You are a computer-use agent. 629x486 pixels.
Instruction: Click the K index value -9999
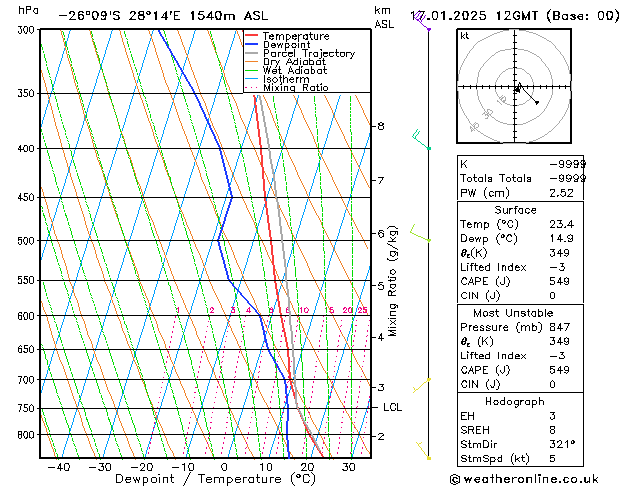pyautogui.click(x=567, y=164)
